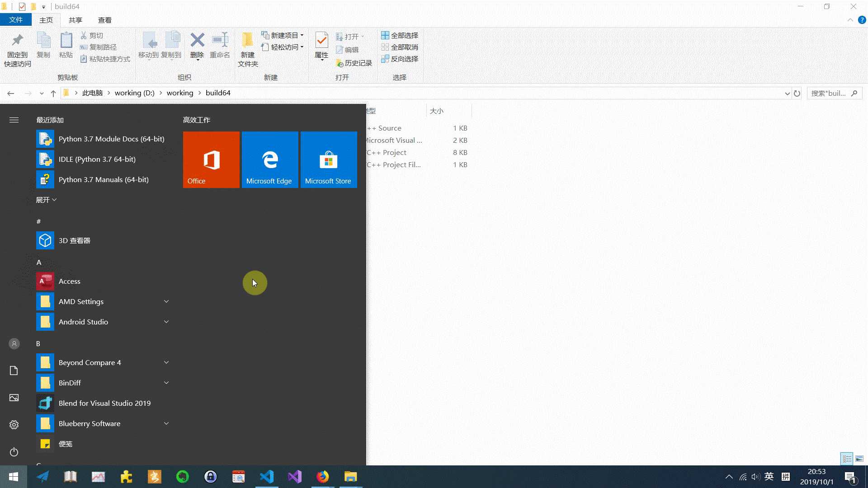Screen dimensions: 868x488
Task: Open the Microsoft Store tile
Action: (x=329, y=160)
